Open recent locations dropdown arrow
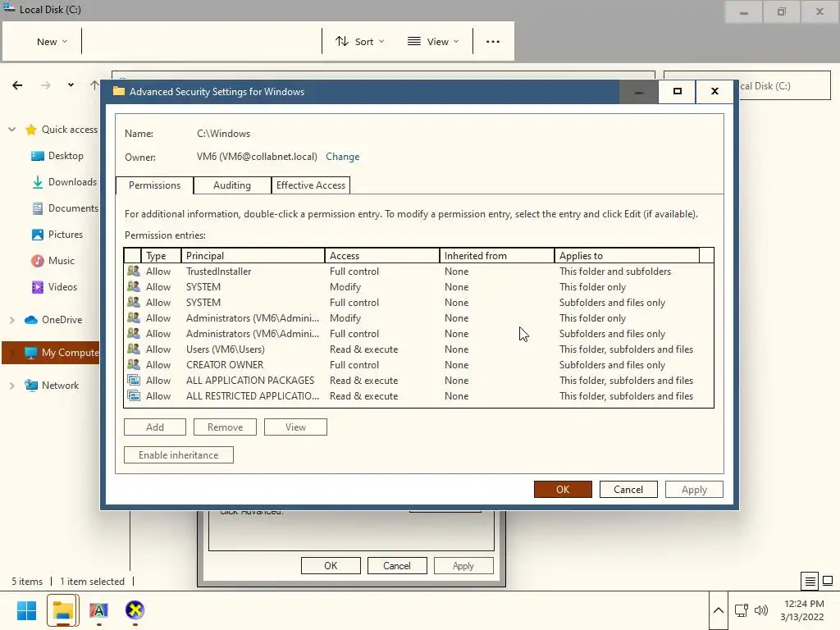Screen dimensions: 840x630 [71, 84]
